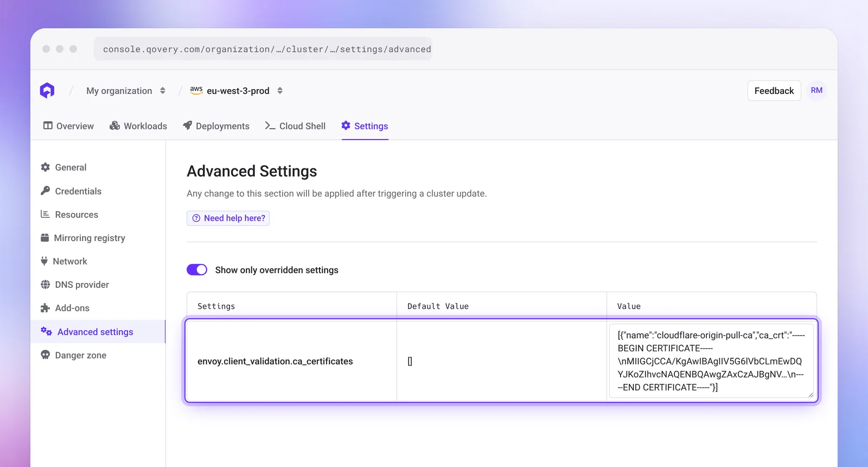The width and height of the screenshot is (868, 467).
Task: Click the Network plug icon
Action: (44, 261)
